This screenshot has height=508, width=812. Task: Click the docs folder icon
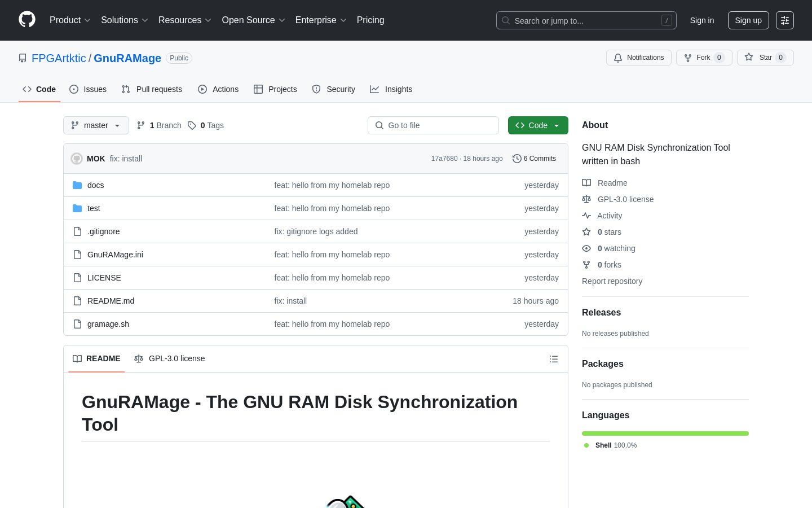click(x=77, y=185)
